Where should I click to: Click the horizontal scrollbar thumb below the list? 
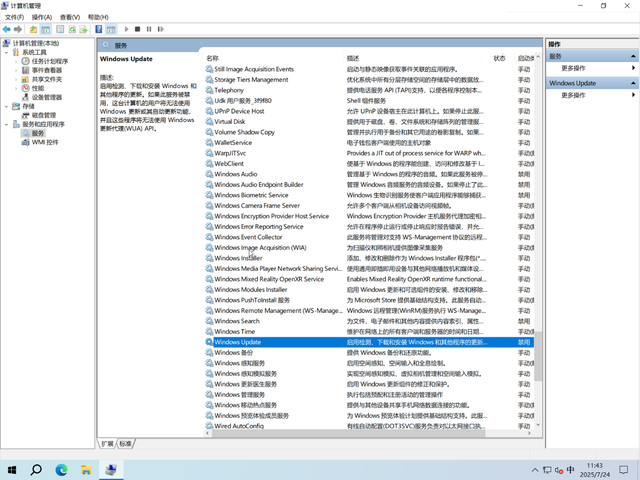349,433
